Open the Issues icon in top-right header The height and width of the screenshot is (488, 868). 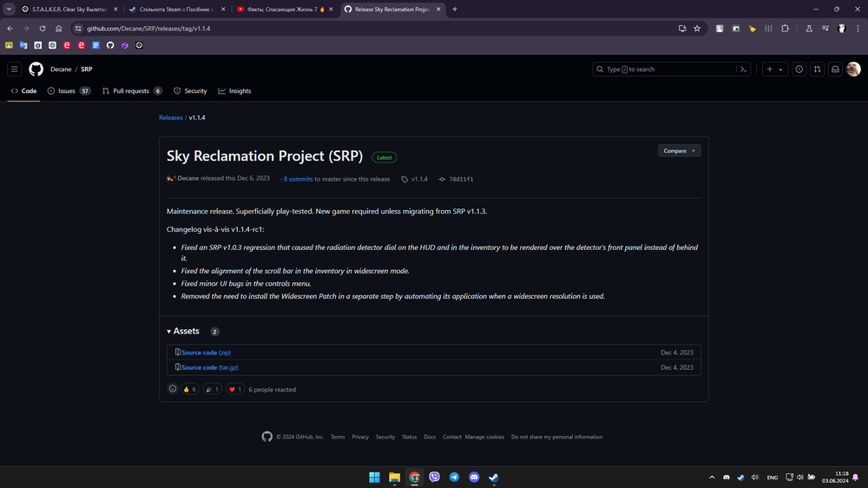799,69
